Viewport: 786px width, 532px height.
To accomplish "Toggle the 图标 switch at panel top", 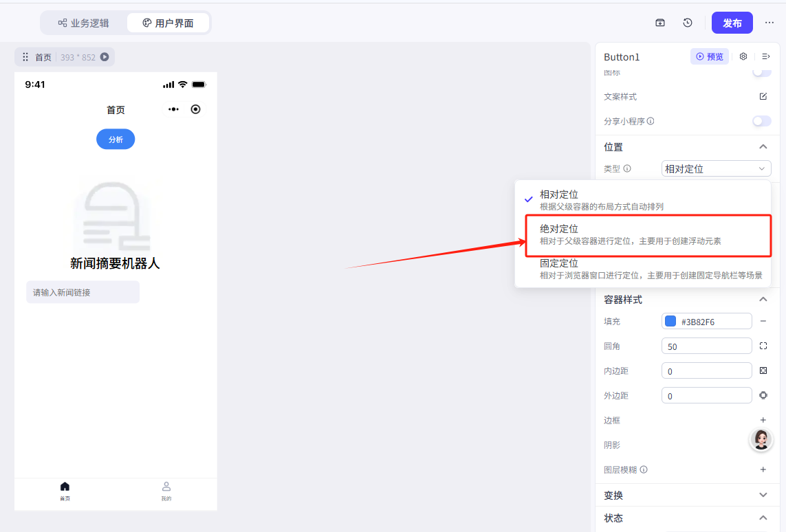I will pos(761,72).
